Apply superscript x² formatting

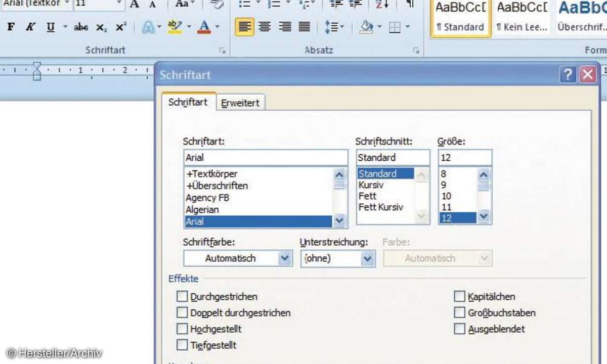(120, 27)
